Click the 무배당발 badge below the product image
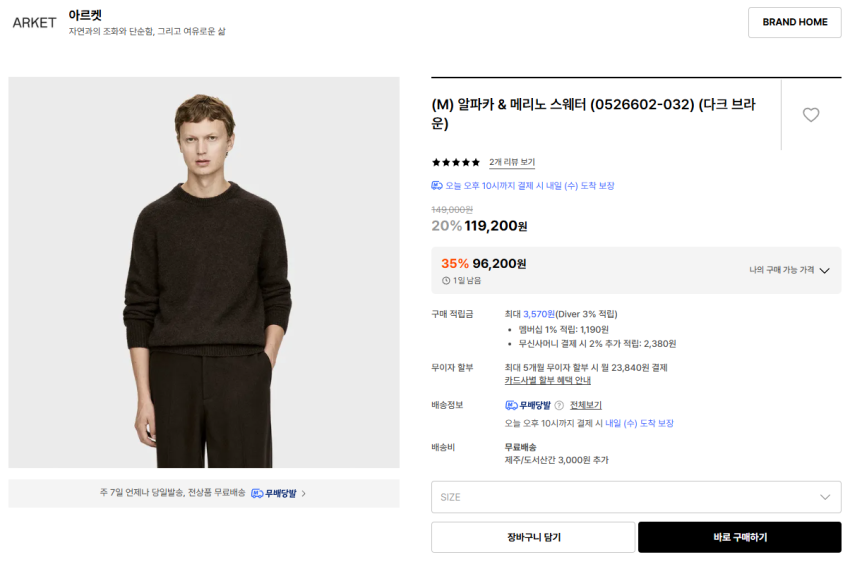Viewport: 850px width, 564px height. (274, 493)
